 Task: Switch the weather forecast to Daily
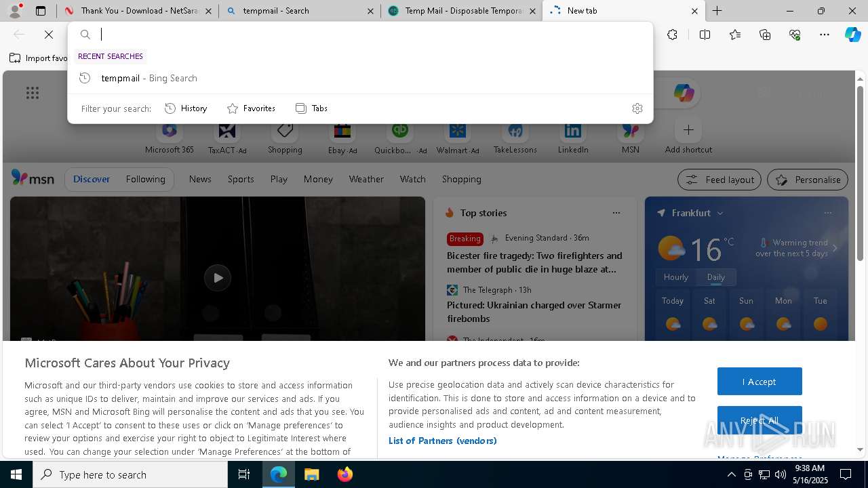(716, 277)
